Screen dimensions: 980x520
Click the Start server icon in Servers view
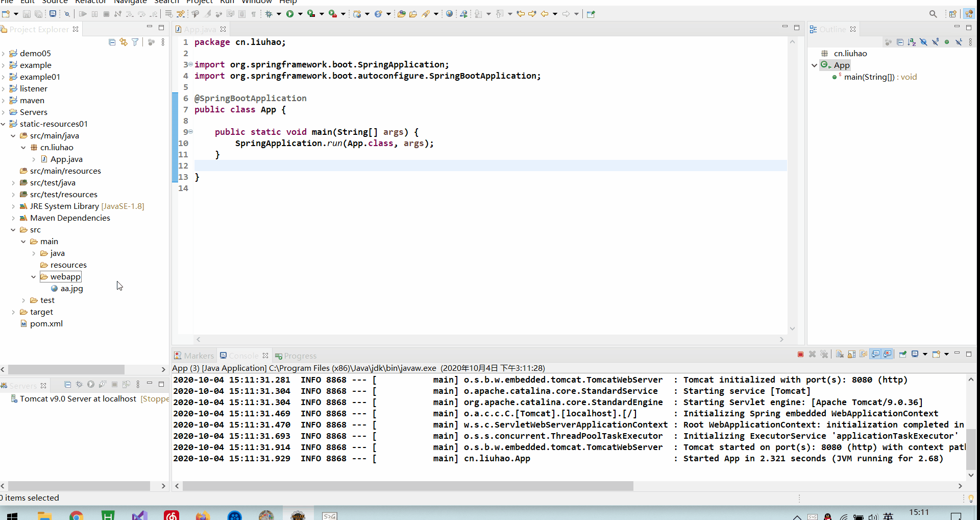[x=91, y=385]
